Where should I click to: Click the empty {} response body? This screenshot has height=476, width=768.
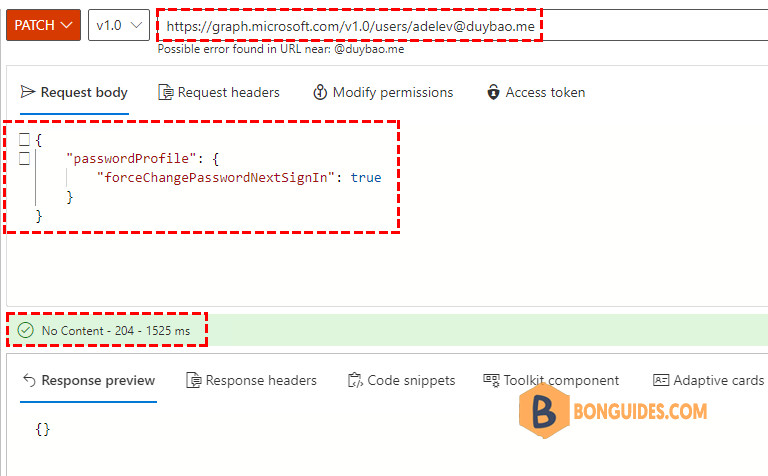click(43, 429)
